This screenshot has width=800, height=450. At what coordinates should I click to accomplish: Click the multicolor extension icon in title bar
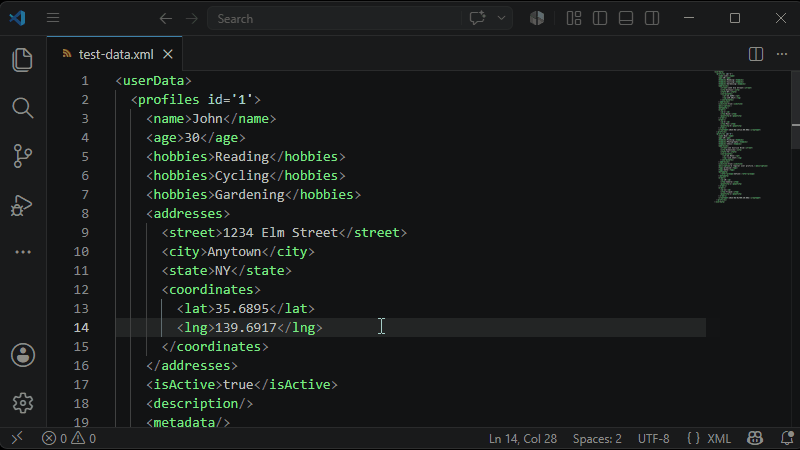coord(537,18)
